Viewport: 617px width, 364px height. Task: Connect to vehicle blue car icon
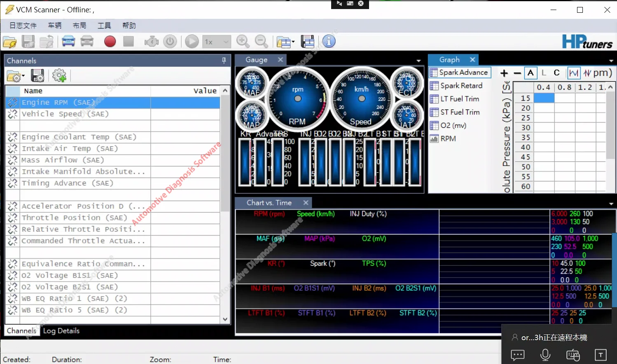tap(68, 41)
